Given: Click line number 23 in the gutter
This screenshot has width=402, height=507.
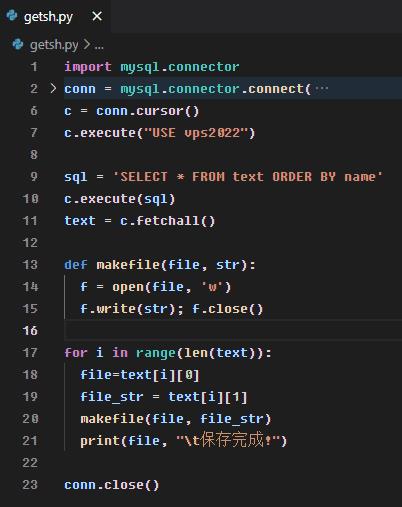Looking at the screenshot, I should 30,485.
